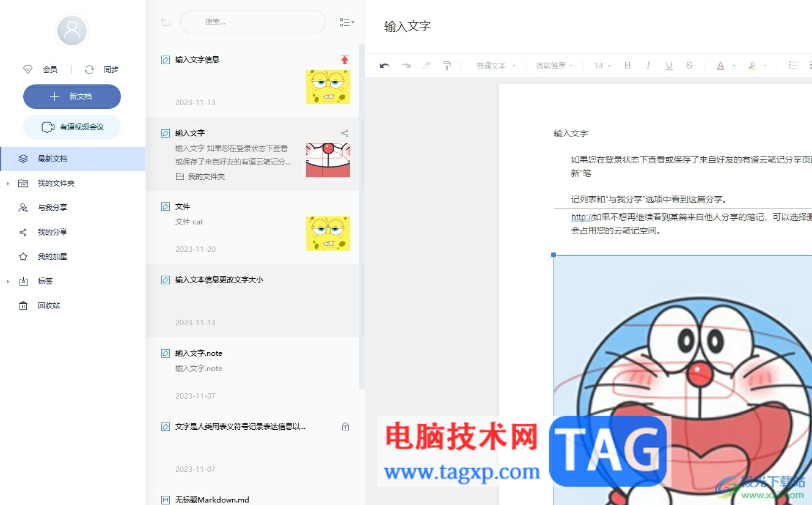812x505 pixels.
Task: Open the font color picker arrow
Action: tap(734, 65)
